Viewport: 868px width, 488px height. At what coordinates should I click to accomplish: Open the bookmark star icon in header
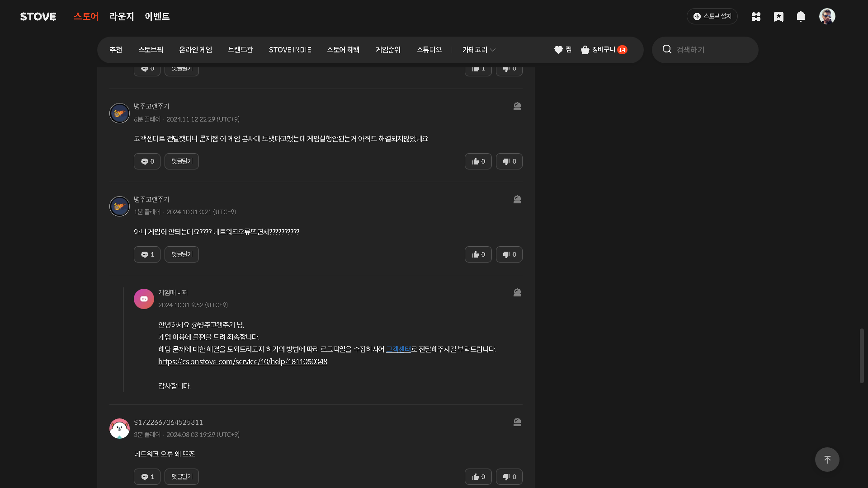pyautogui.click(x=778, y=17)
